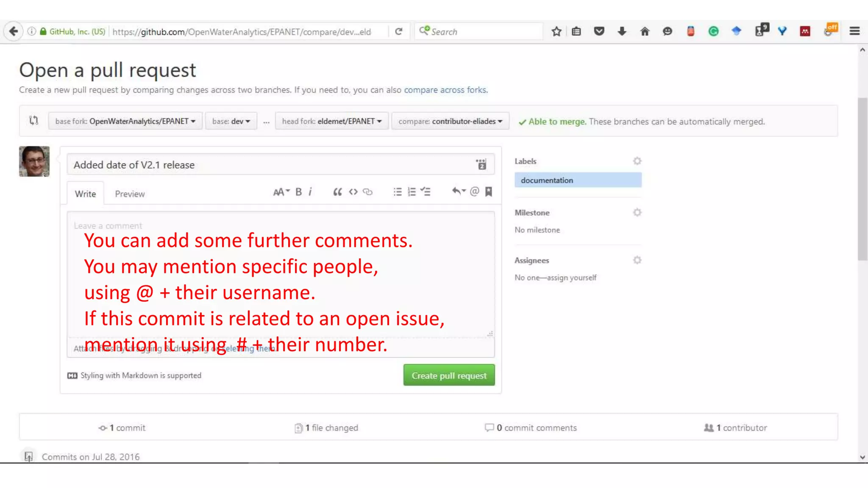Click the extension icon with badge 9

click(x=761, y=30)
